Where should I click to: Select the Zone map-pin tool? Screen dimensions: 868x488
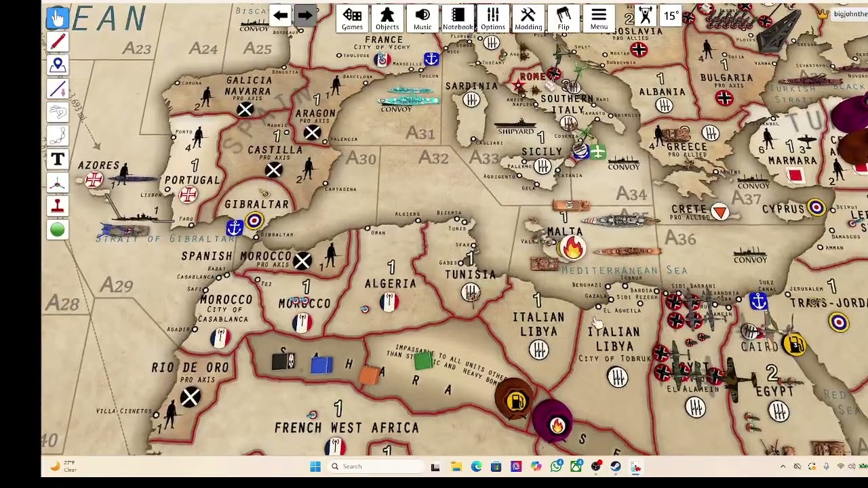tap(58, 65)
